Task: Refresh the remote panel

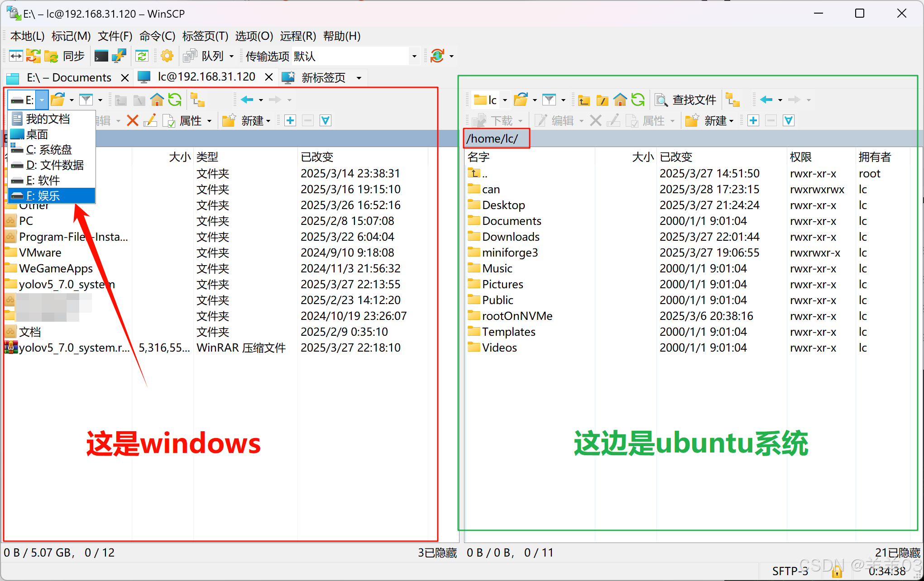Action: pos(638,100)
